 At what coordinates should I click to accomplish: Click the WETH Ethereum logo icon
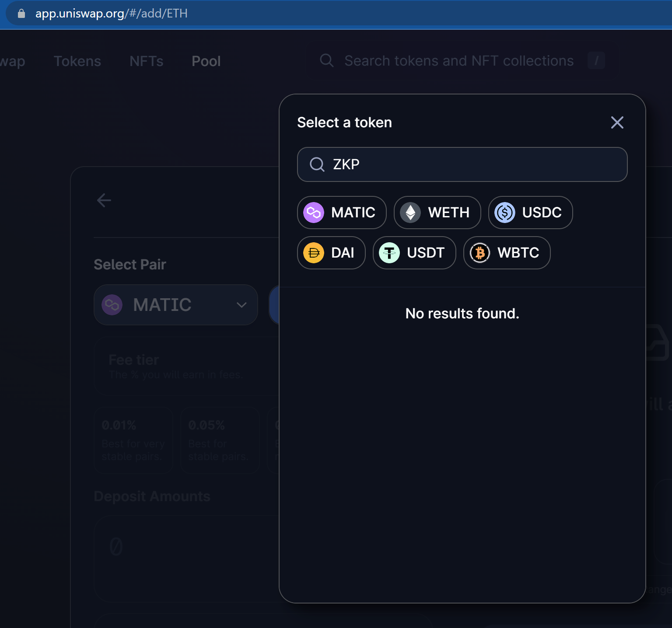[x=410, y=213]
